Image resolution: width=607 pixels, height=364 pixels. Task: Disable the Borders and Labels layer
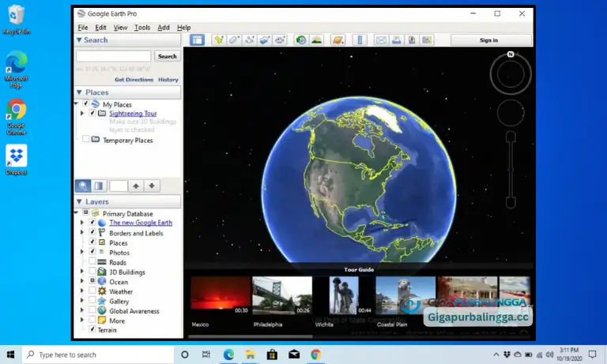(92, 231)
